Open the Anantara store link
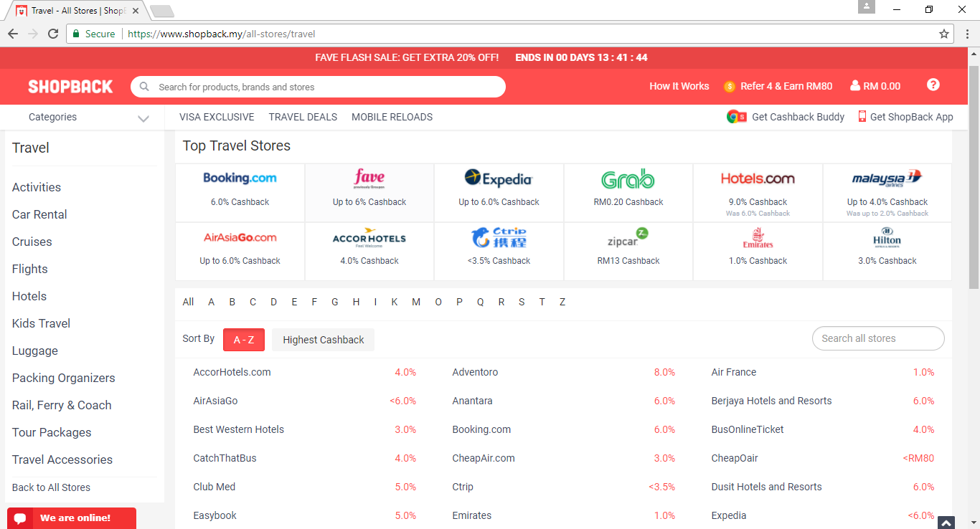The image size is (980, 529). pyautogui.click(x=472, y=401)
